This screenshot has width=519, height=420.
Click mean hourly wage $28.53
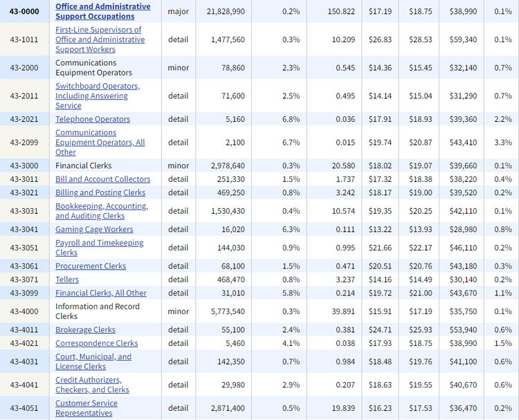(x=420, y=39)
